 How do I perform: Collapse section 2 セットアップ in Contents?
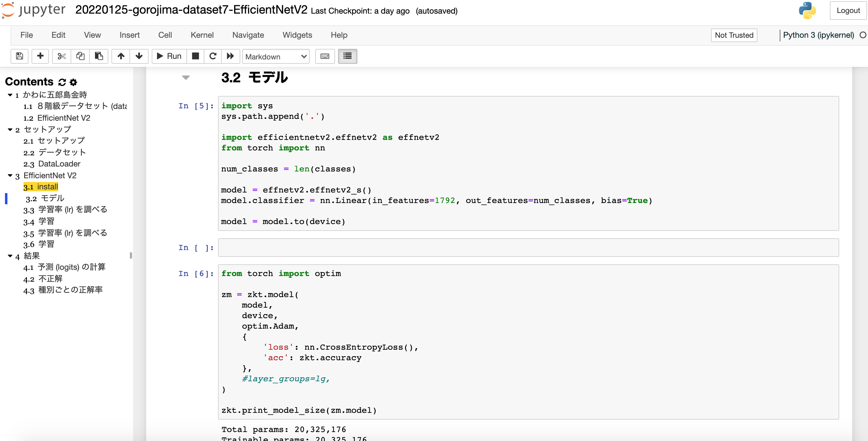(x=10, y=130)
